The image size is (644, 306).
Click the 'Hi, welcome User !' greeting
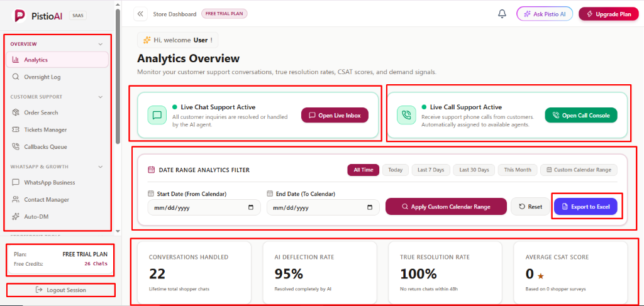pos(178,40)
